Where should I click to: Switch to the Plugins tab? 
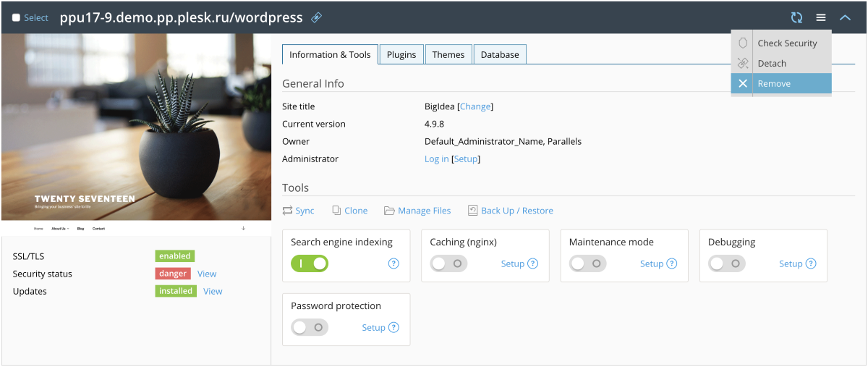click(x=401, y=54)
